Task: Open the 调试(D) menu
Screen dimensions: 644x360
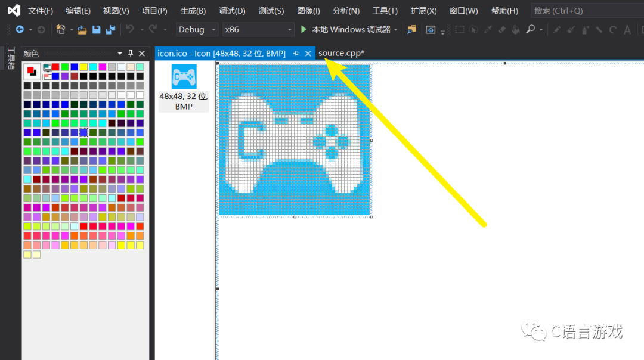Action: pyautogui.click(x=232, y=11)
